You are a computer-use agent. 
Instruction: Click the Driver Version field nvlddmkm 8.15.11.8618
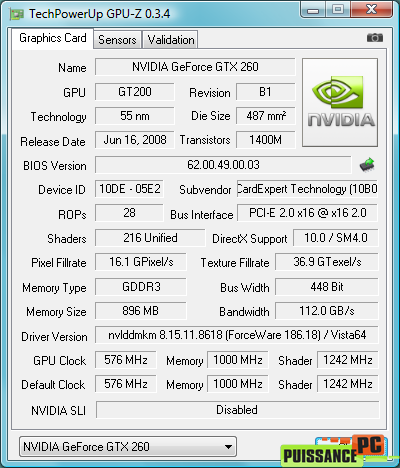tap(237, 335)
